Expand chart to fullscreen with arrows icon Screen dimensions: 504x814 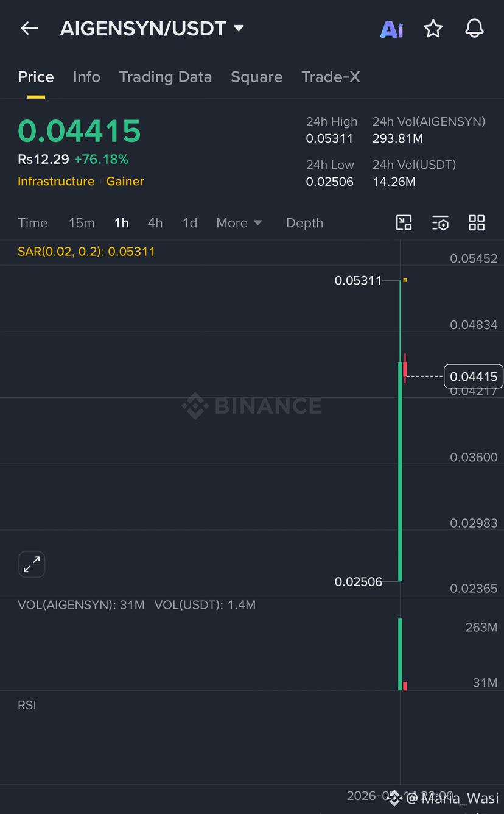[32, 564]
